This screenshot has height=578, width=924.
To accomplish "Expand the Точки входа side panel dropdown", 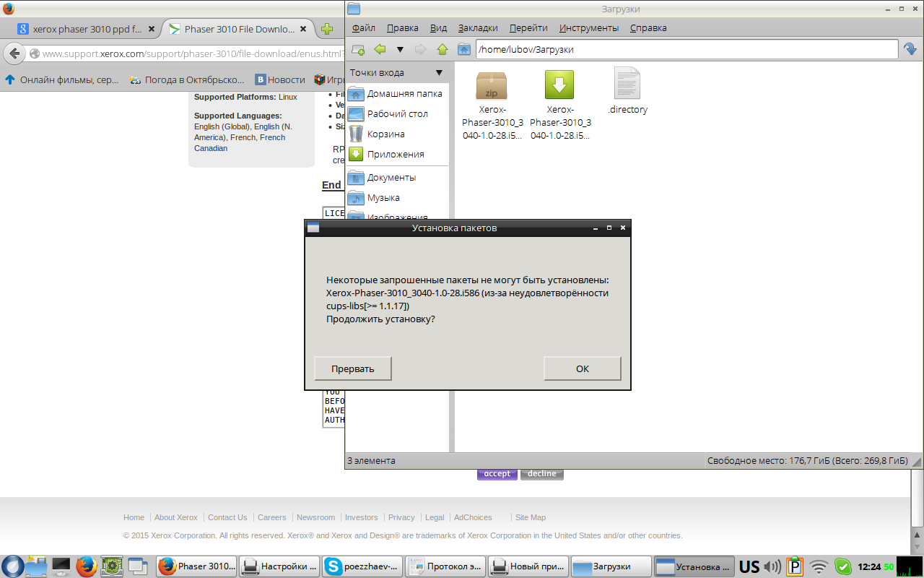I will pos(439,73).
